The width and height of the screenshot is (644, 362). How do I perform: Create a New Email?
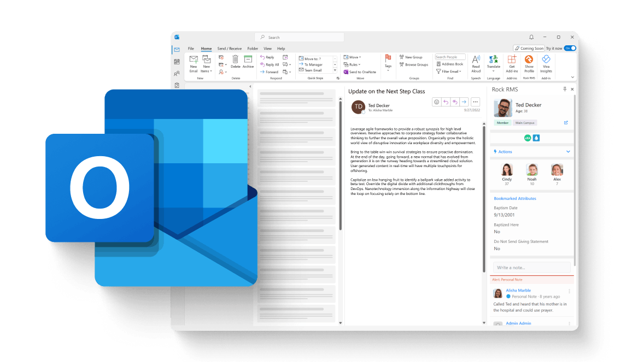pos(194,64)
